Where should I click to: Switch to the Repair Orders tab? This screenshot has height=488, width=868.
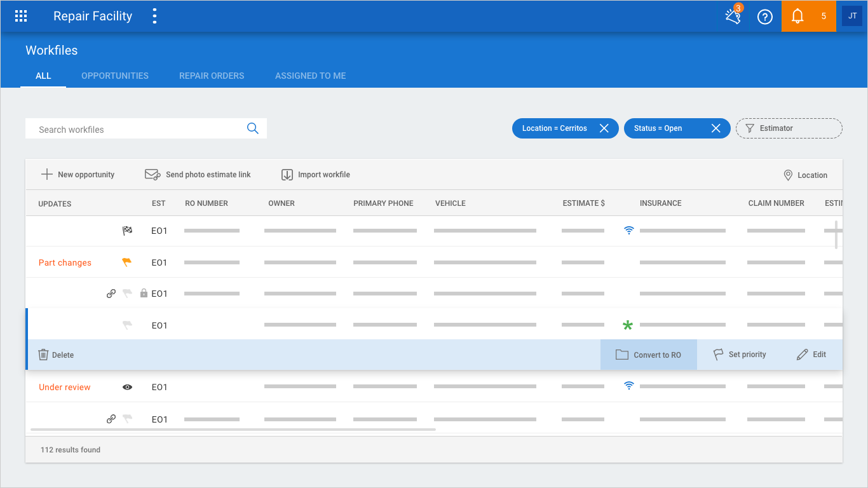(212, 76)
